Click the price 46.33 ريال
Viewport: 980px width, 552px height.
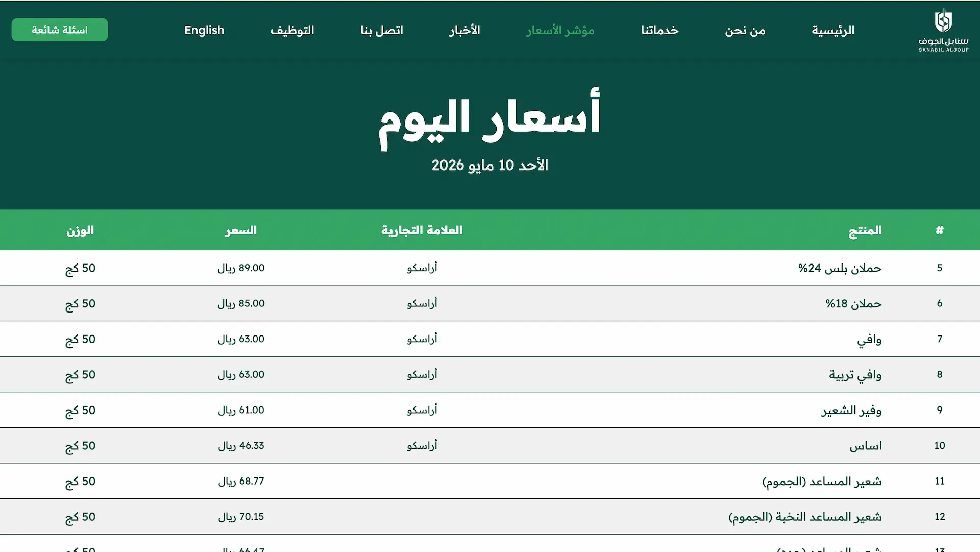(241, 446)
